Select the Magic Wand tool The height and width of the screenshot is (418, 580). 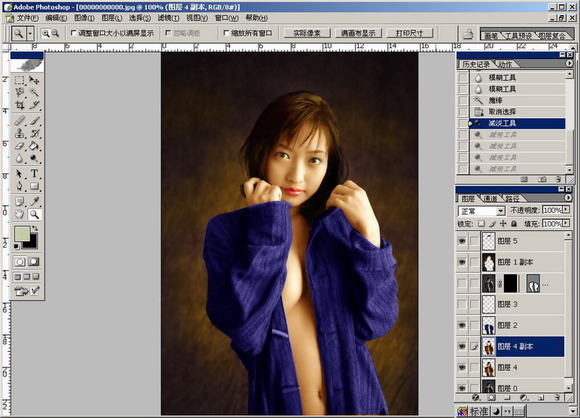(x=34, y=92)
